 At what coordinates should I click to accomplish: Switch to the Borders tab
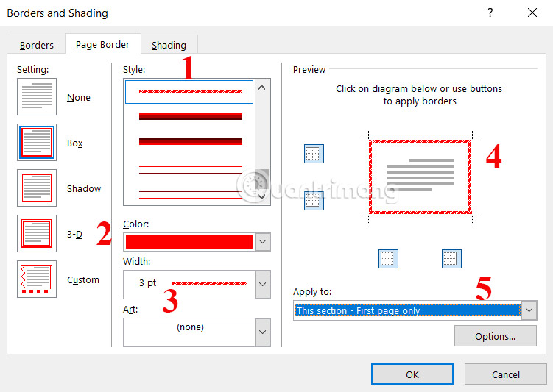(x=37, y=45)
